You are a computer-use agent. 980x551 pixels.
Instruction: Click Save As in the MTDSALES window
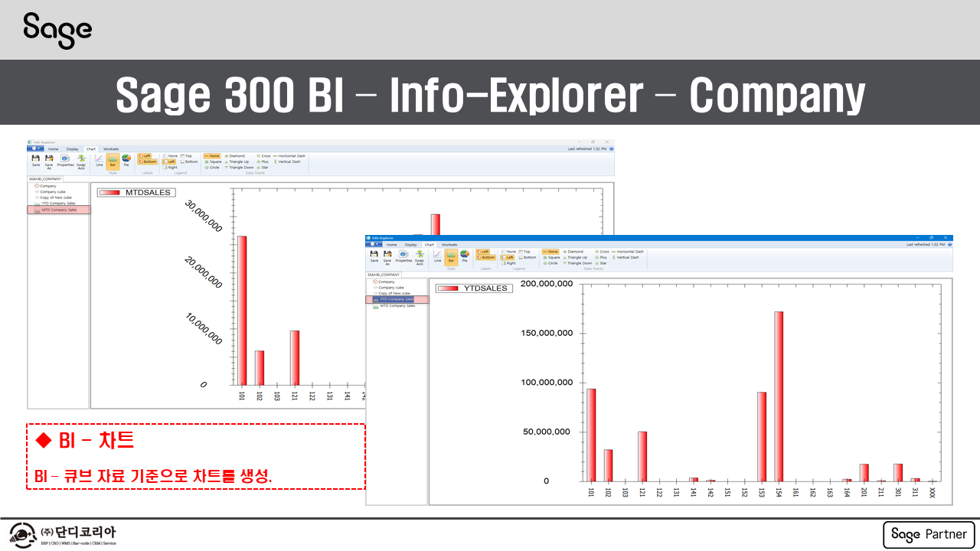[x=49, y=161]
